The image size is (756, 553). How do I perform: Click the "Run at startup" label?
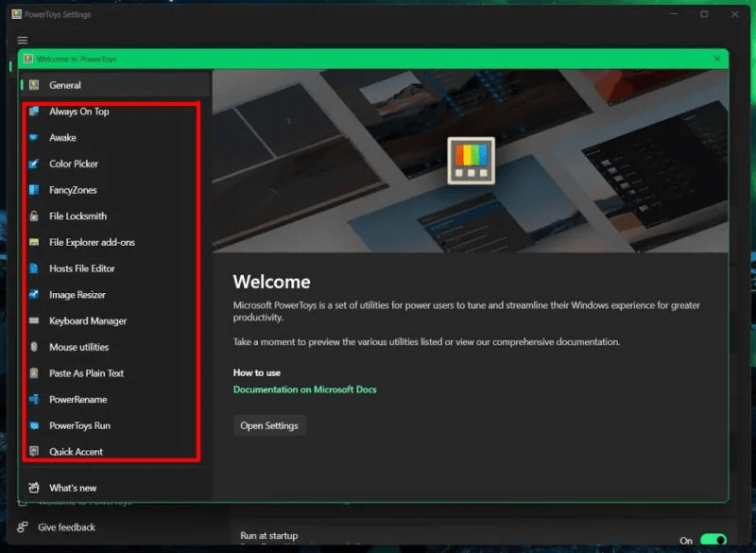pyautogui.click(x=269, y=536)
